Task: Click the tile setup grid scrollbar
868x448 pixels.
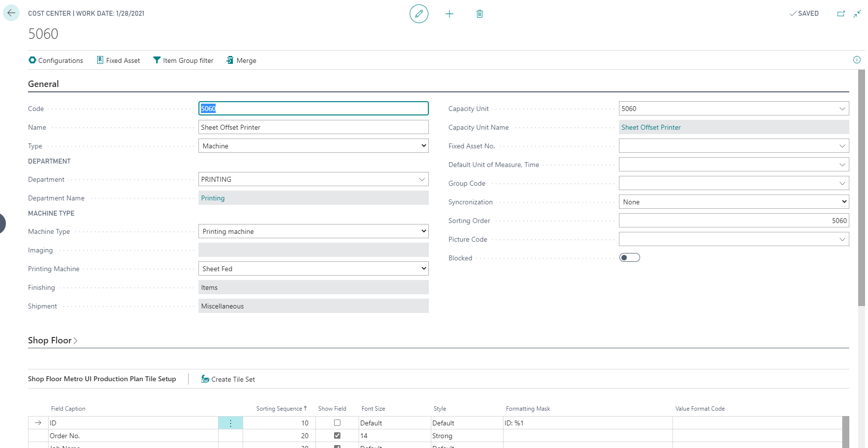Action: [x=845, y=432]
